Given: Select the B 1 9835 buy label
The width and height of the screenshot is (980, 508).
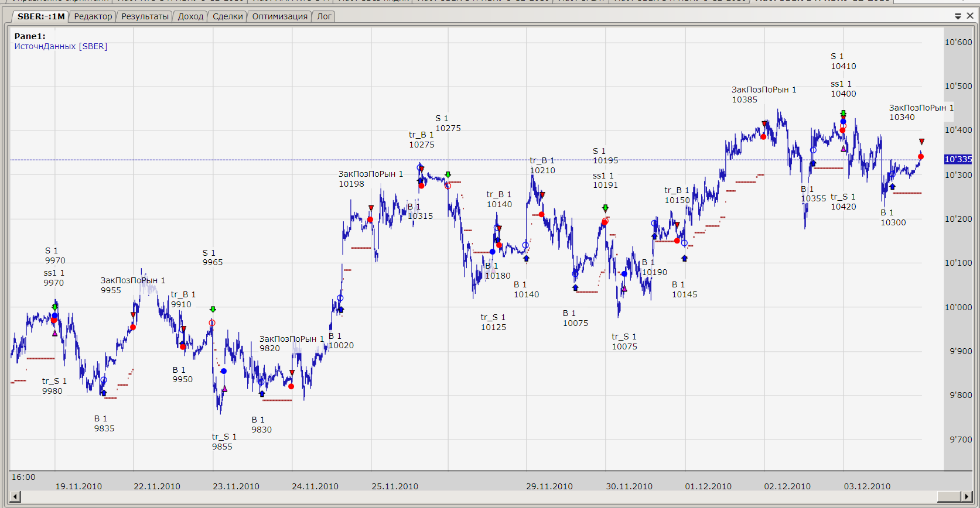Looking at the screenshot, I should (104, 424).
